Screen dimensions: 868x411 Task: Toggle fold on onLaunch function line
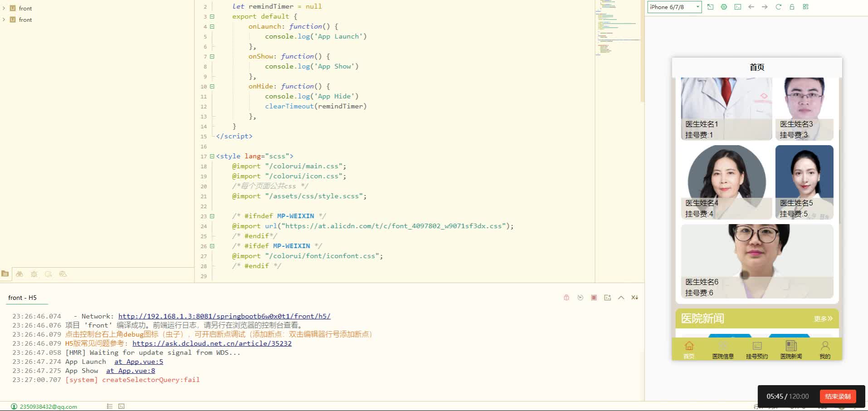212,26
